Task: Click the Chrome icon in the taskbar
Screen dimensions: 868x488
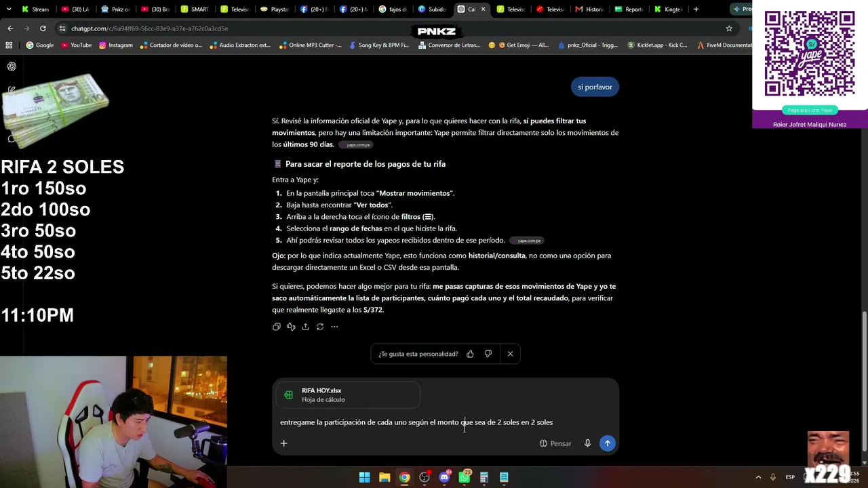Action: tap(404, 477)
